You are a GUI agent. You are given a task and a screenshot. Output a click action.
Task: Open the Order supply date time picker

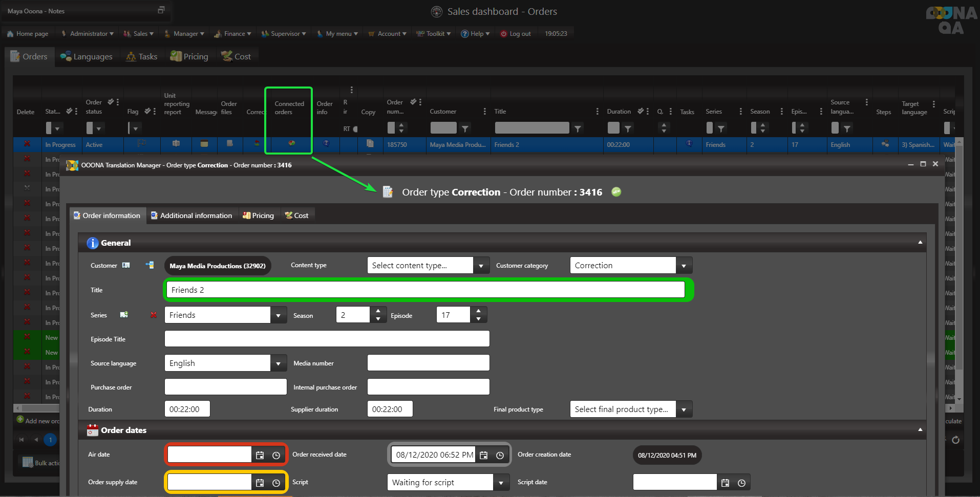coord(276,483)
